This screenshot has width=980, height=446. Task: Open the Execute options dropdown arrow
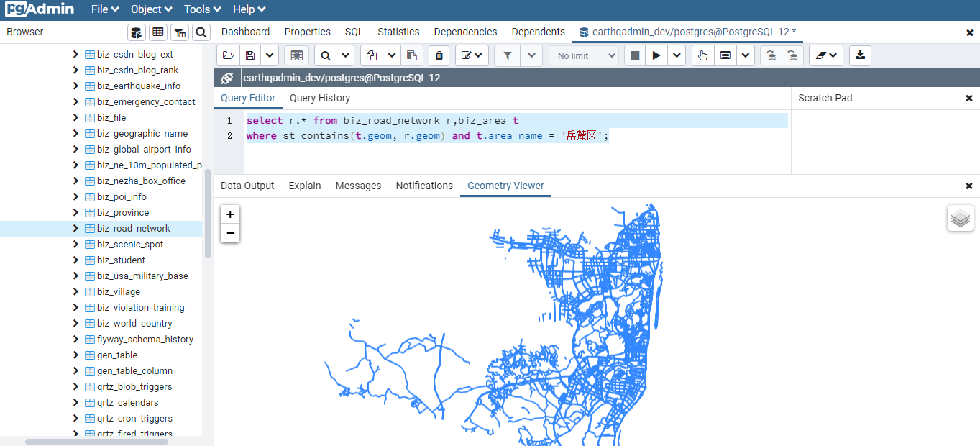pos(677,55)
